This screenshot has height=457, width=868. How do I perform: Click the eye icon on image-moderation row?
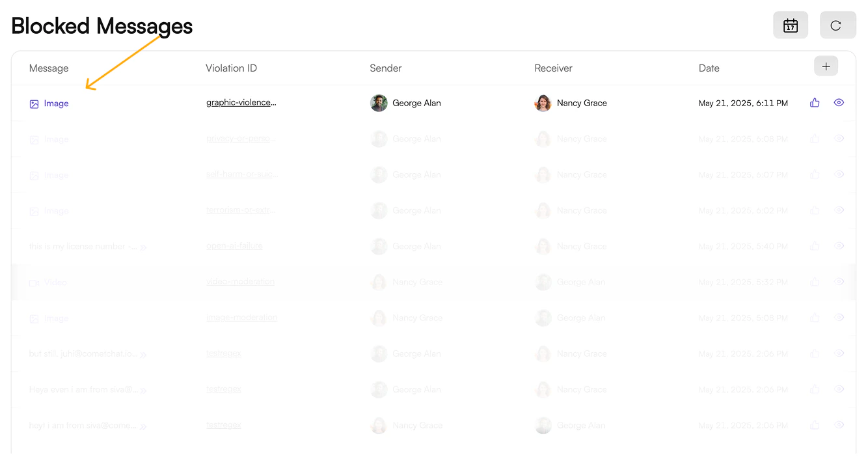pyautogui.click(x=839, y=318)
